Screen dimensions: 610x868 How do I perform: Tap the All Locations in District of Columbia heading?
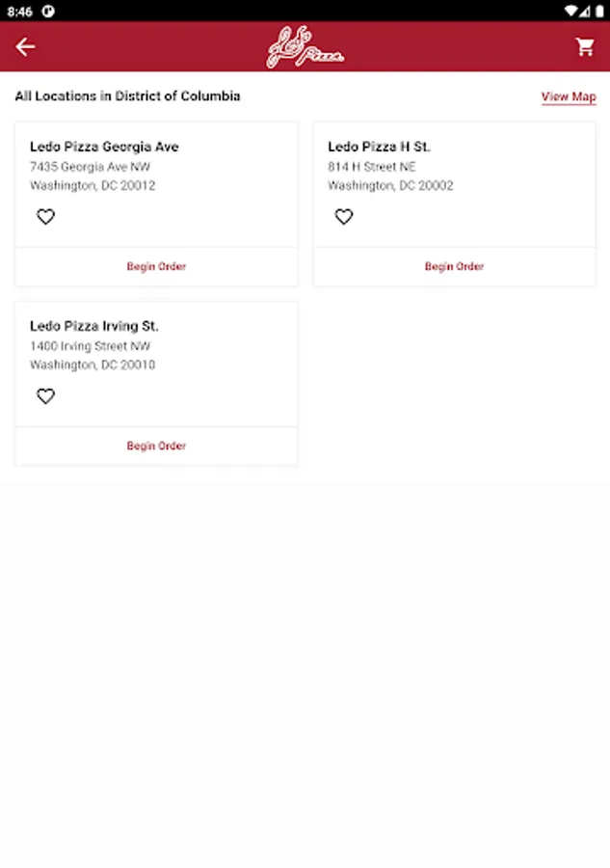point(127,96)
